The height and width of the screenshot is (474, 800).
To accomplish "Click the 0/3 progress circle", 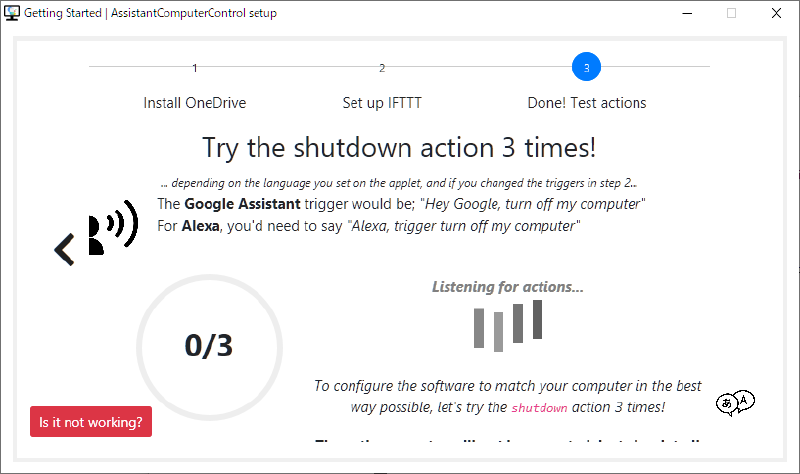I will 209,346.
